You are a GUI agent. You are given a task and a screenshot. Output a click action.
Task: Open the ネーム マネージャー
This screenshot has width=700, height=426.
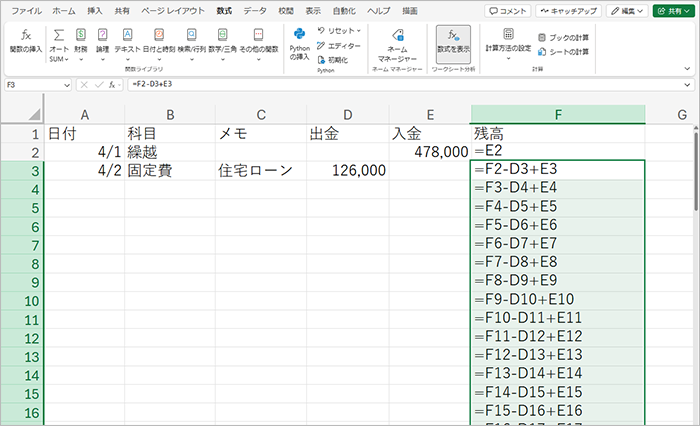397,45
